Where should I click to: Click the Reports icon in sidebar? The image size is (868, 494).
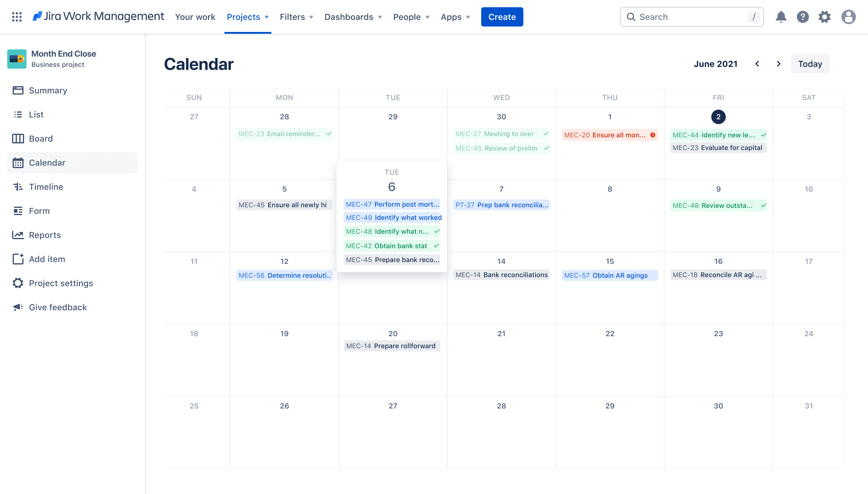pos(18,235)
